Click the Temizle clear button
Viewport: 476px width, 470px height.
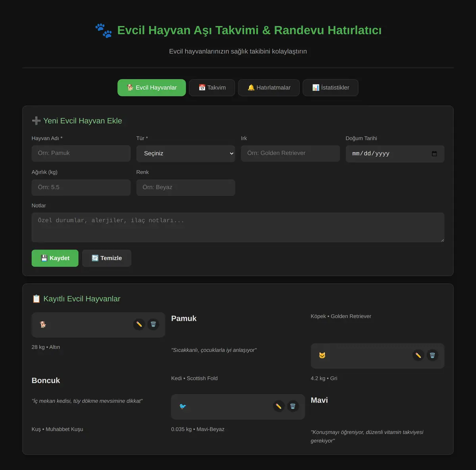107,258
